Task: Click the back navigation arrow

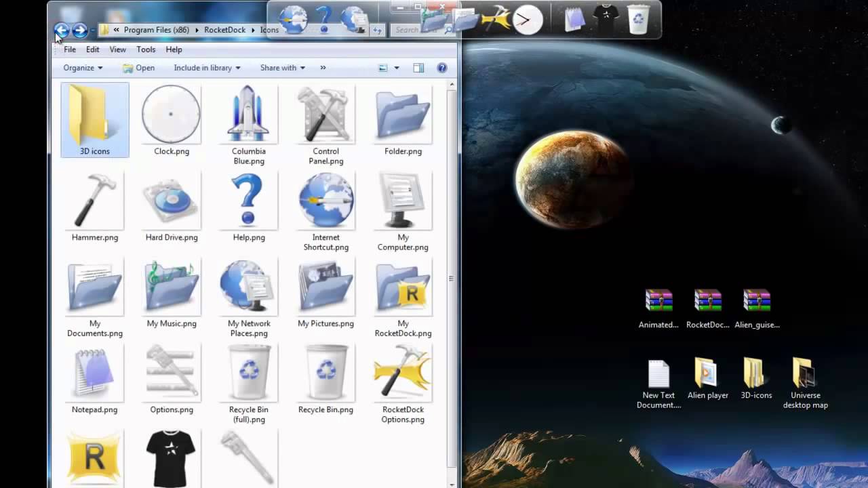Action: coord(61,30)
